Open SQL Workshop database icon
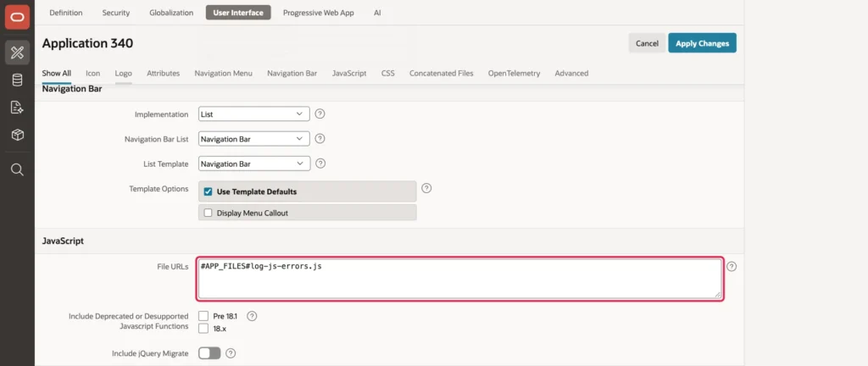The height and width of the screenshot is (366, 868). (x=17, y=80)
